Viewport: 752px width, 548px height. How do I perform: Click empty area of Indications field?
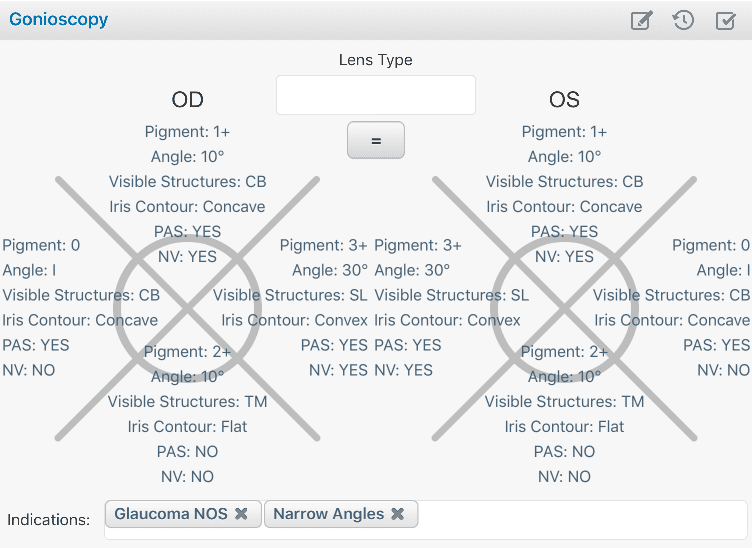(580, 519)
